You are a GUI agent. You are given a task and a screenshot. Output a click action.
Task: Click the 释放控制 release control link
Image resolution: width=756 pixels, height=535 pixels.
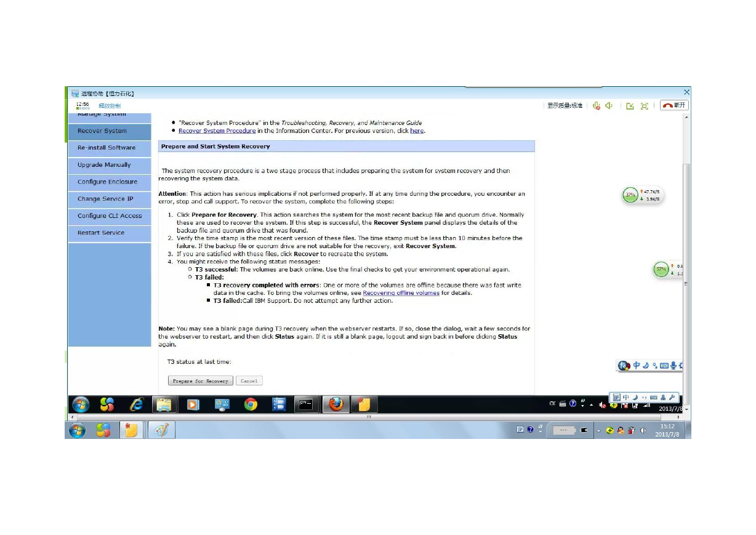pyautogui.click(x=108, y=106)
